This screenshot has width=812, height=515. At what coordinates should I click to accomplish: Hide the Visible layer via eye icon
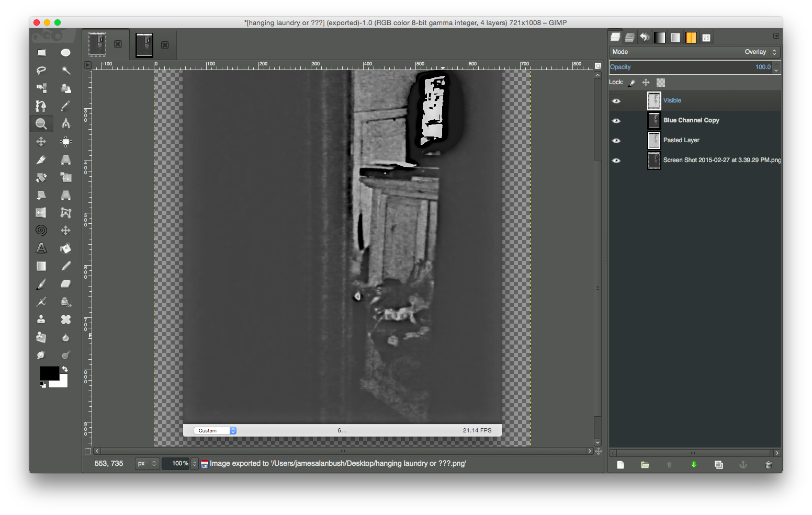pos(616,101)
